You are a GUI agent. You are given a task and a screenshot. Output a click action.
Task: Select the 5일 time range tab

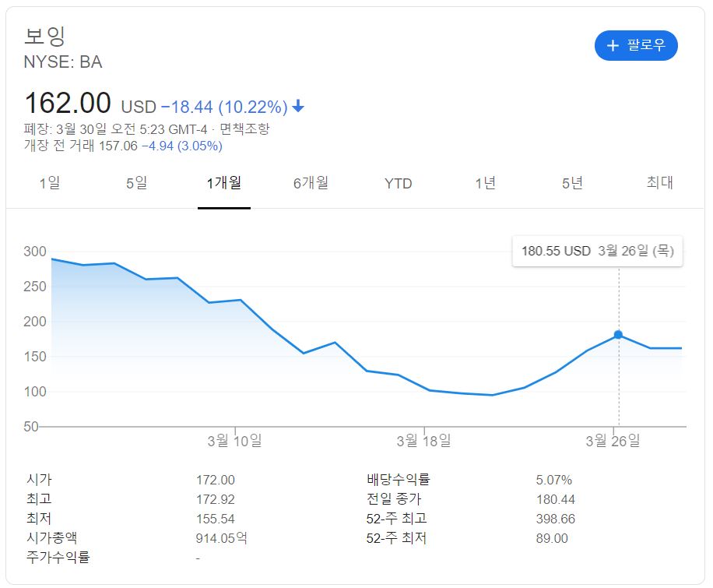coord(136,183)
